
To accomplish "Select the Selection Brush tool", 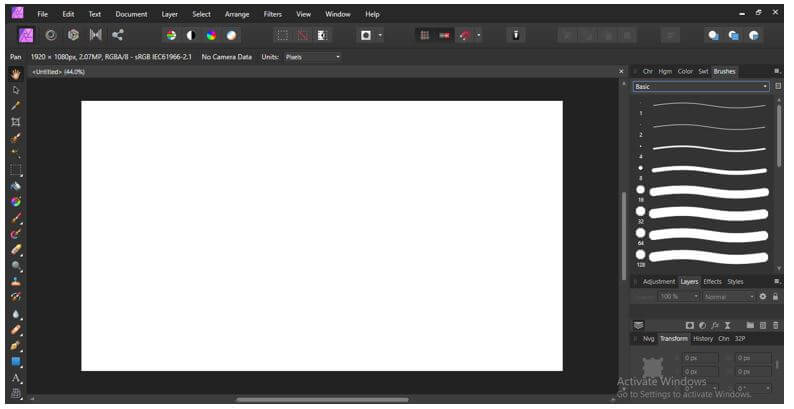I will [x=16, y=138].
